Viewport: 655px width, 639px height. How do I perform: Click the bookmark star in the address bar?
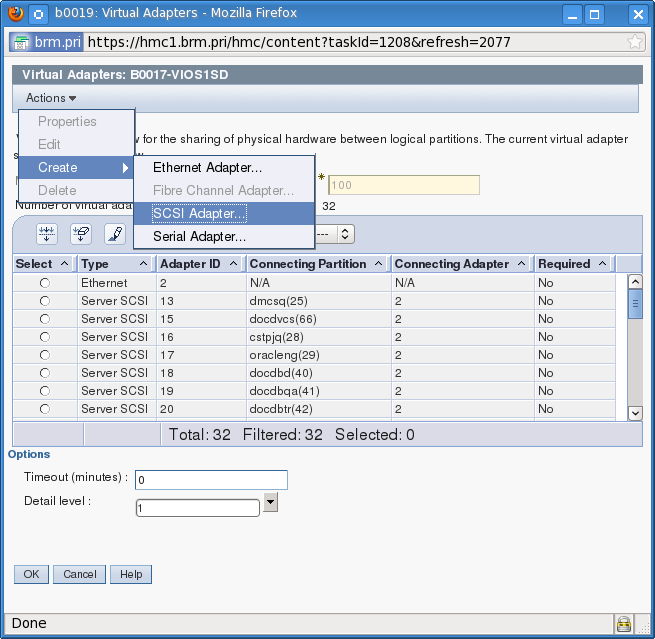tap(634, 42)
